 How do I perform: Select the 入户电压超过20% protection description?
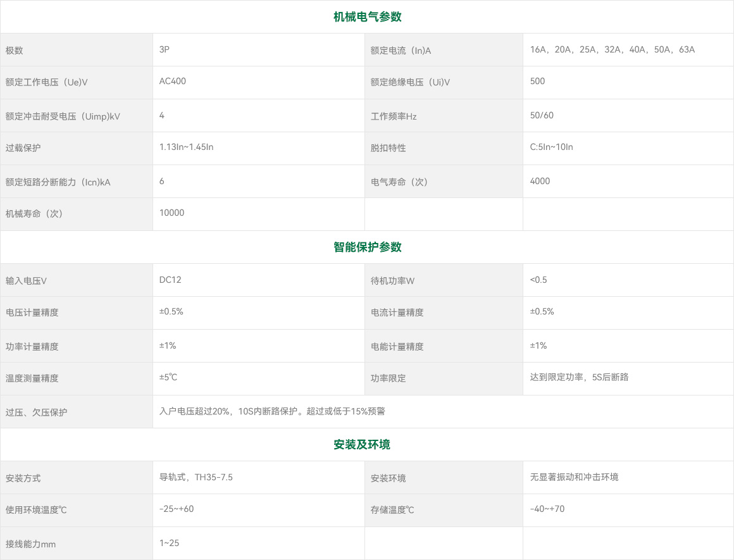pyautogui.click(x=272, y=411)
